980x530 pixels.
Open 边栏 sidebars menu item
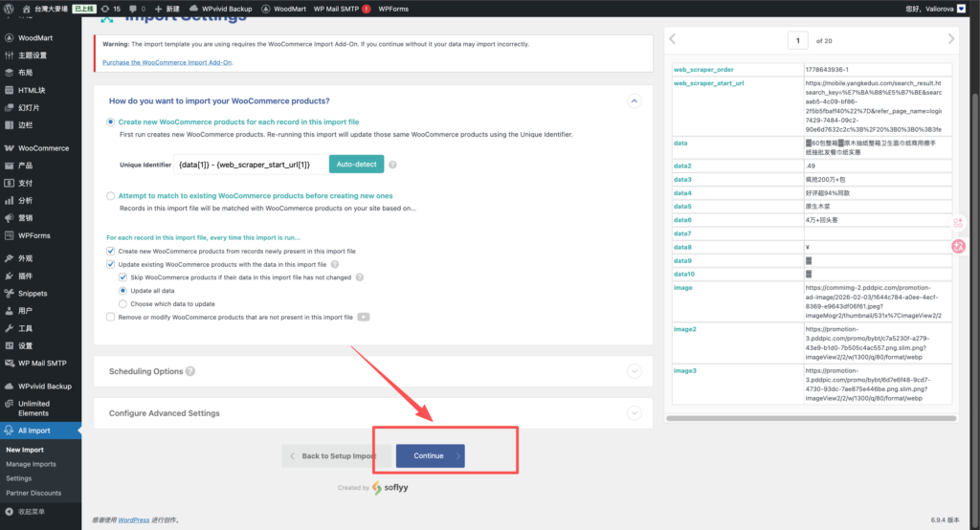click(25, 125)
